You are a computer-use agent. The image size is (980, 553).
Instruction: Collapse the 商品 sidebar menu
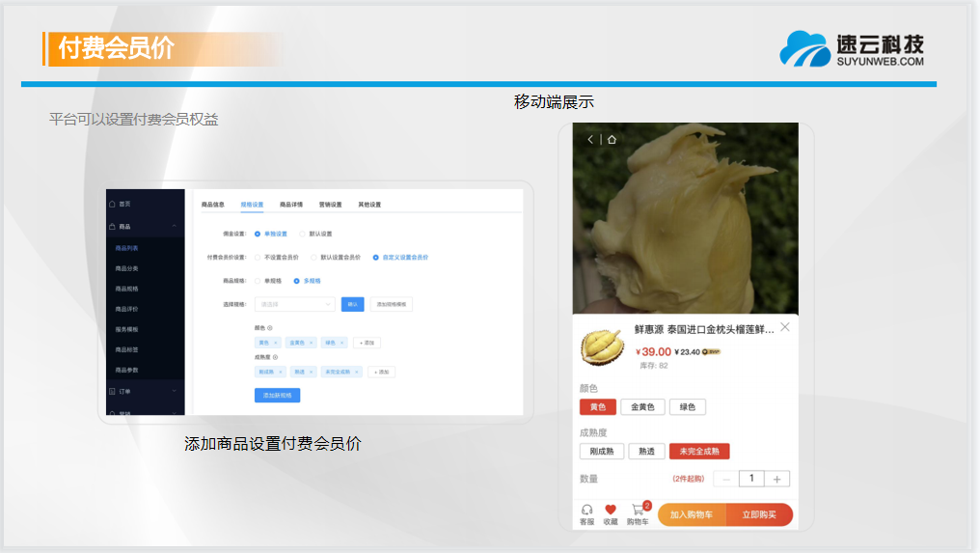pos(174,227)
